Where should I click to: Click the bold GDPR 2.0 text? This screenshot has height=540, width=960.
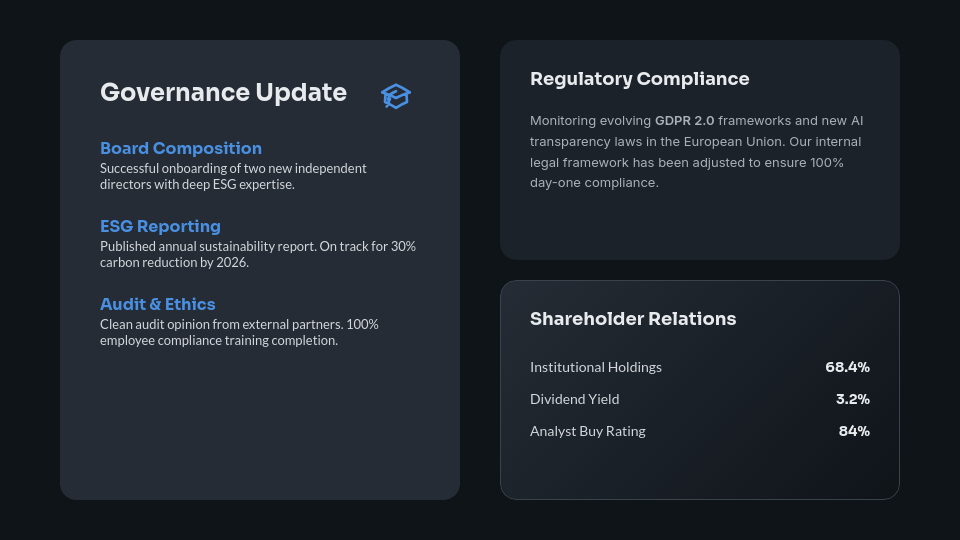pos(684,120)
